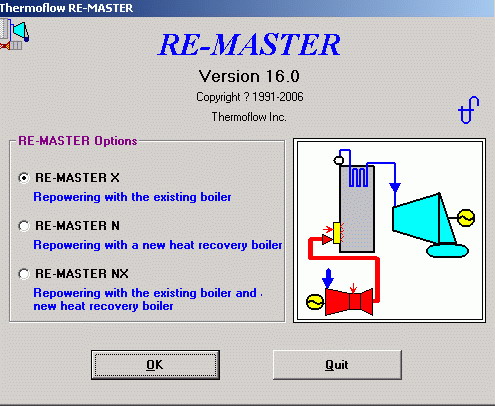
Task: Click the gray boiler in the diagram
Action: click(357, 208)
